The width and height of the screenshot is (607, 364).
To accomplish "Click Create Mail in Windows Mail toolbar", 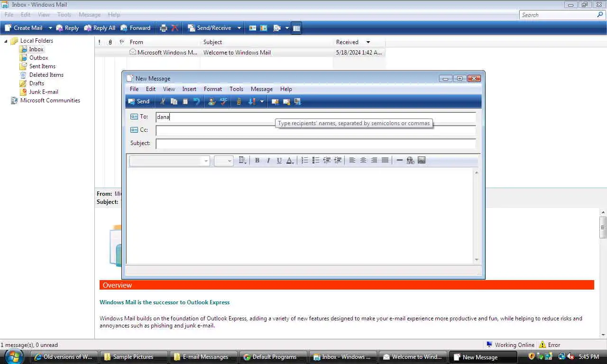I will (23, 28).
